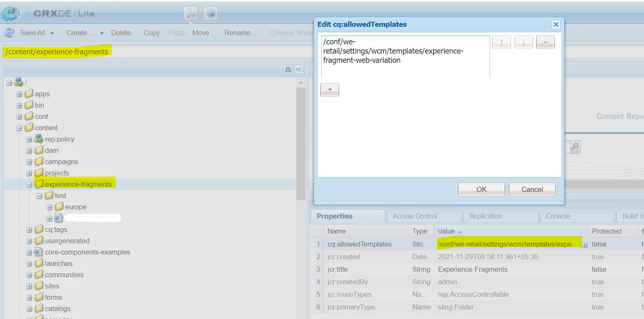Select the conf tree node
The image size is (644, 319).
(41, 116)
